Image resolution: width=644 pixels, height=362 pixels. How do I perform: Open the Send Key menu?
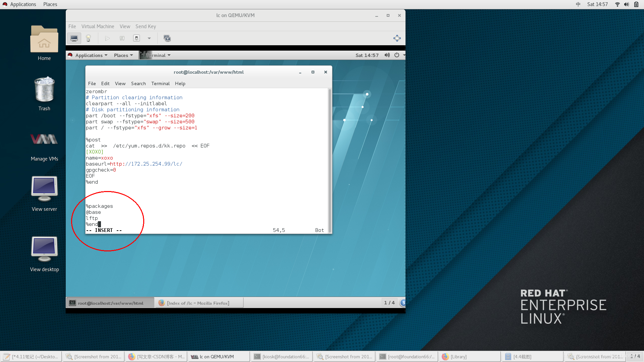pos(146,26)
